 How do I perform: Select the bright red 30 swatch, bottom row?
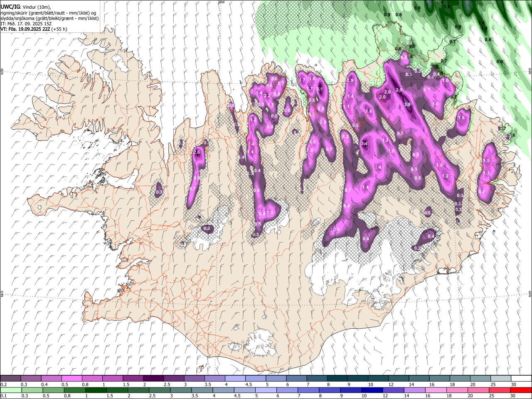[x=521, y=390]
